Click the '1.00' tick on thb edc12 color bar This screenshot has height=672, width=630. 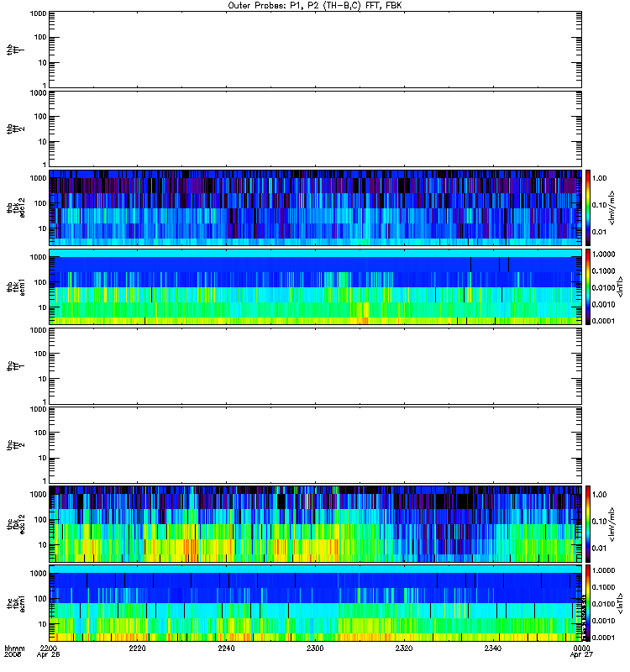(599, 178)
